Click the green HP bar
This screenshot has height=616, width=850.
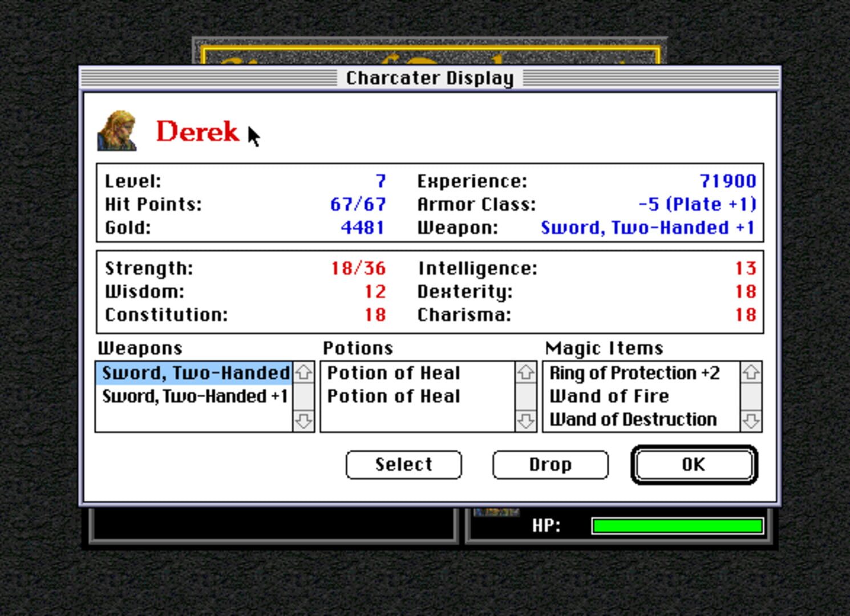678,525
